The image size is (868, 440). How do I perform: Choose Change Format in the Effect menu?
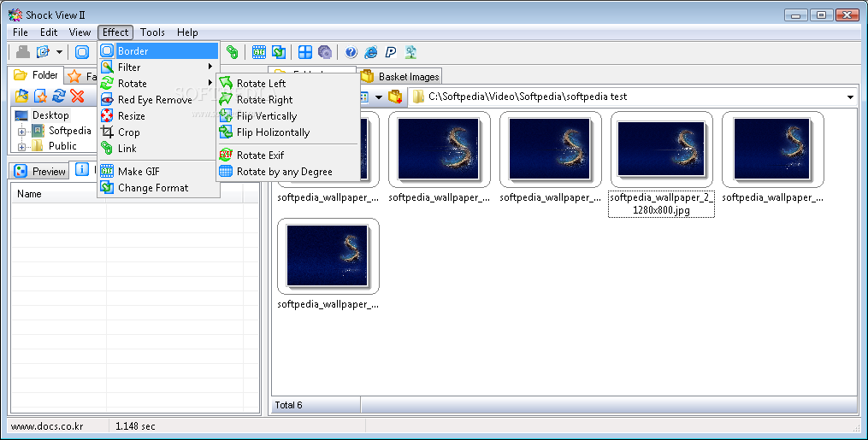159,187
